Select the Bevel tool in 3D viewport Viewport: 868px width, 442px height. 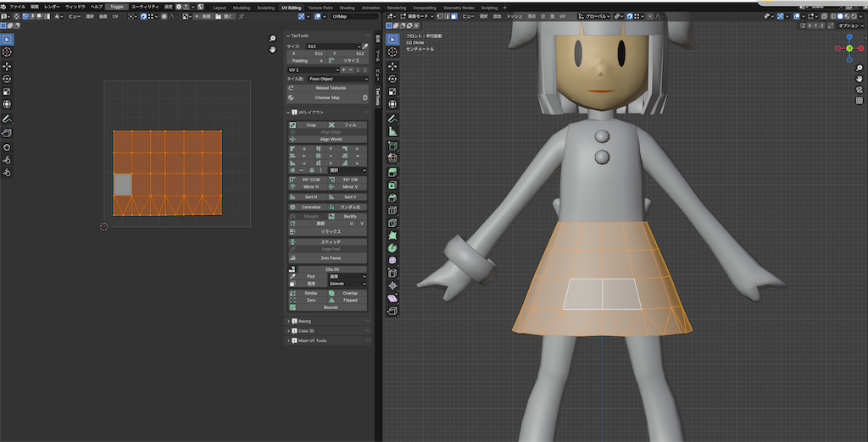coord(392,197)
